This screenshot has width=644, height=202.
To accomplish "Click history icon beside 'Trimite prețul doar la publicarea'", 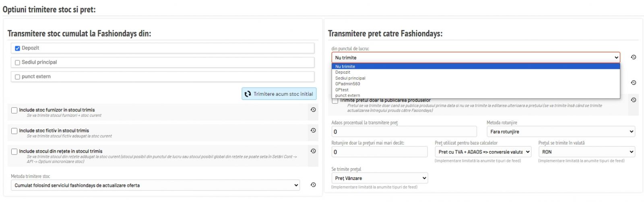I will coord(633,100).
